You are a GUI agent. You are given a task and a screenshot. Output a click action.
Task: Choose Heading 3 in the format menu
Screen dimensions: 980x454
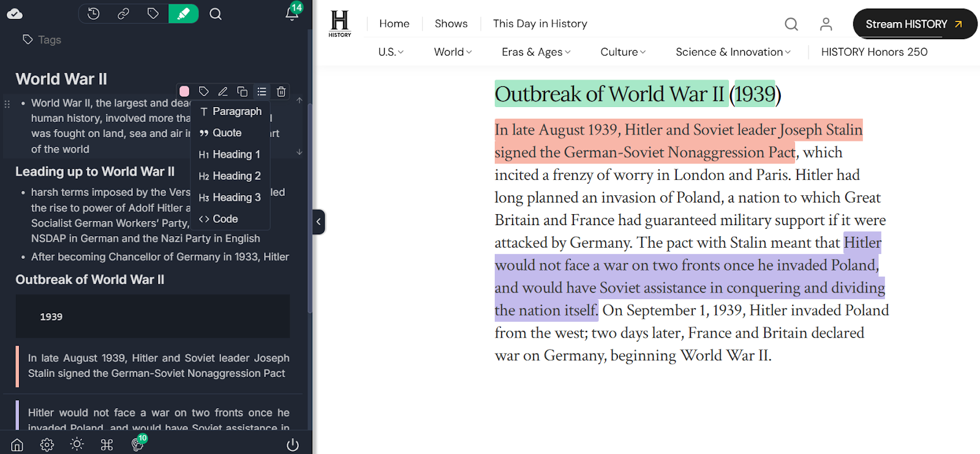230,197
